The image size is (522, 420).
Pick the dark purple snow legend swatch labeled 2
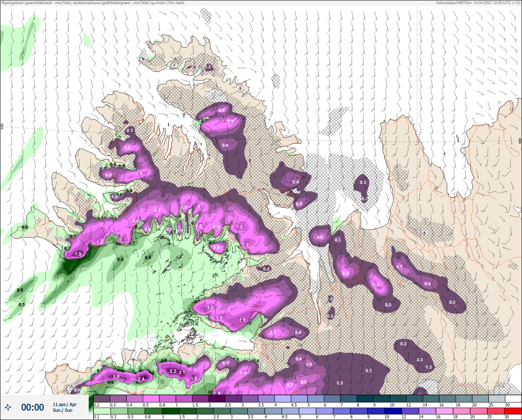pos(217,398)
